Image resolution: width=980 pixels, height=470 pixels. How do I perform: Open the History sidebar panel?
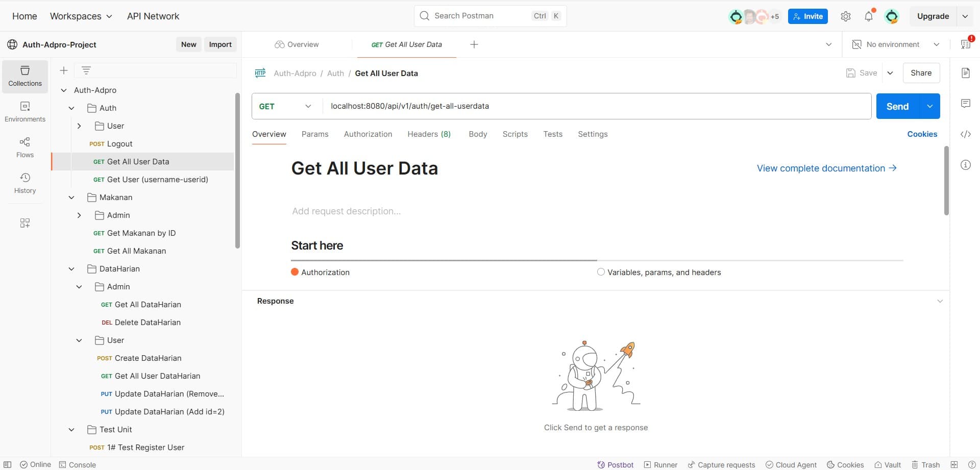click(25, 183)
